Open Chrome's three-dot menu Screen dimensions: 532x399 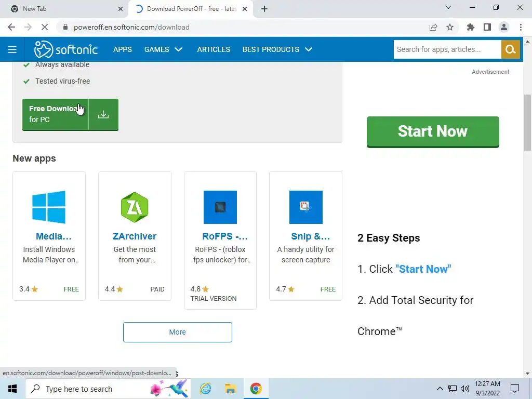tap(521, 27)
